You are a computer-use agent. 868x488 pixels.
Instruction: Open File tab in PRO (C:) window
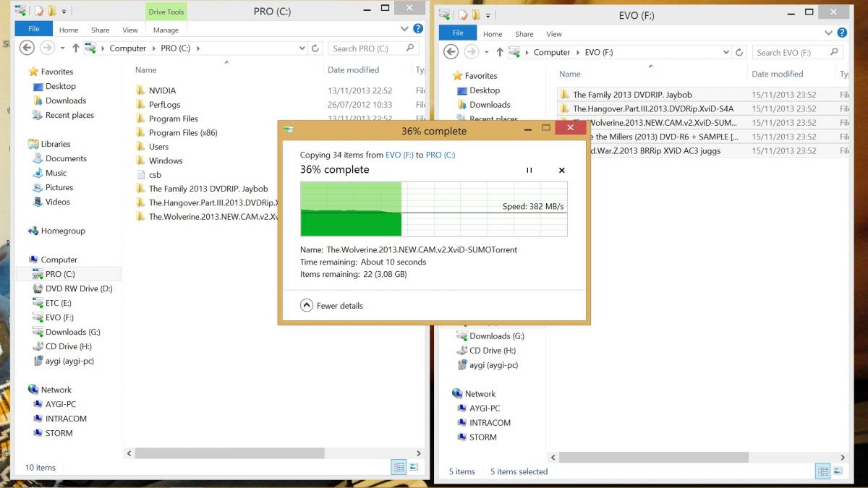click(x=33, y=29)
